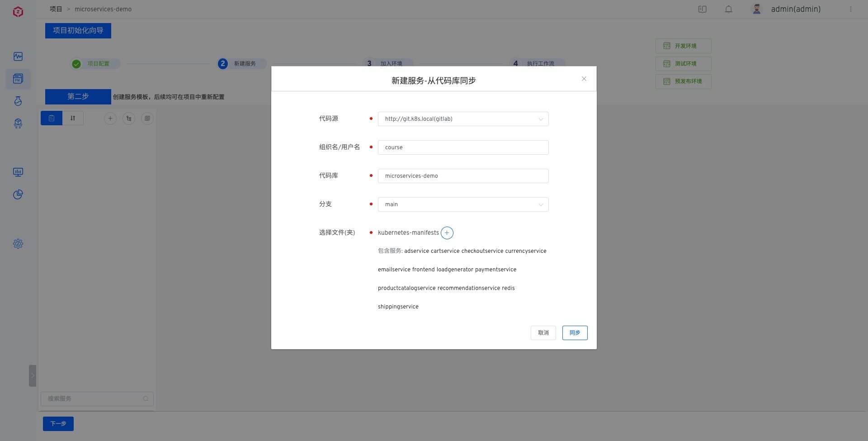Expand the collapsed sidebar arrow handle
The width and height of the screenshot is (868, 441).
33,375
